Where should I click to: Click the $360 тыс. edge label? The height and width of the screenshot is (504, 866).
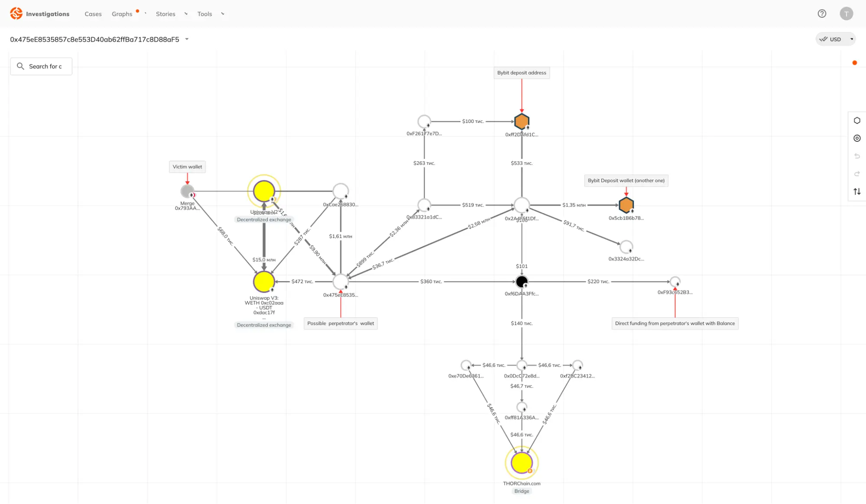point(431,281)
